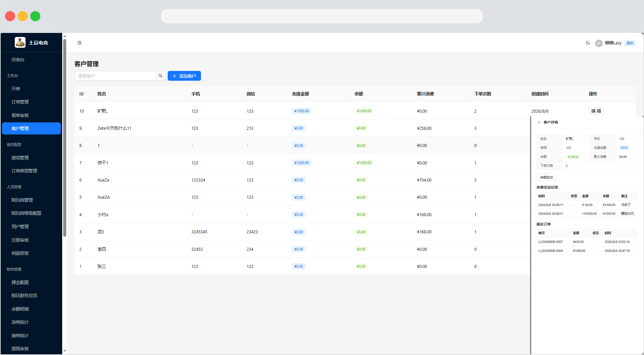Click order number LL20260808-0007

tap(551, 242)
